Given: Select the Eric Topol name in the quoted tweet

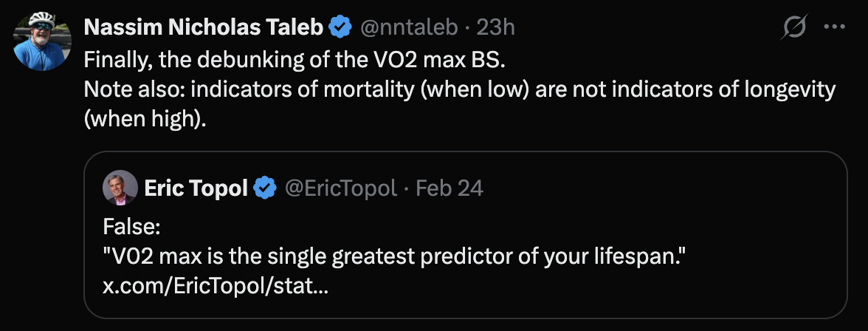Looking at the screenshot, I should [x=196, y=188].
